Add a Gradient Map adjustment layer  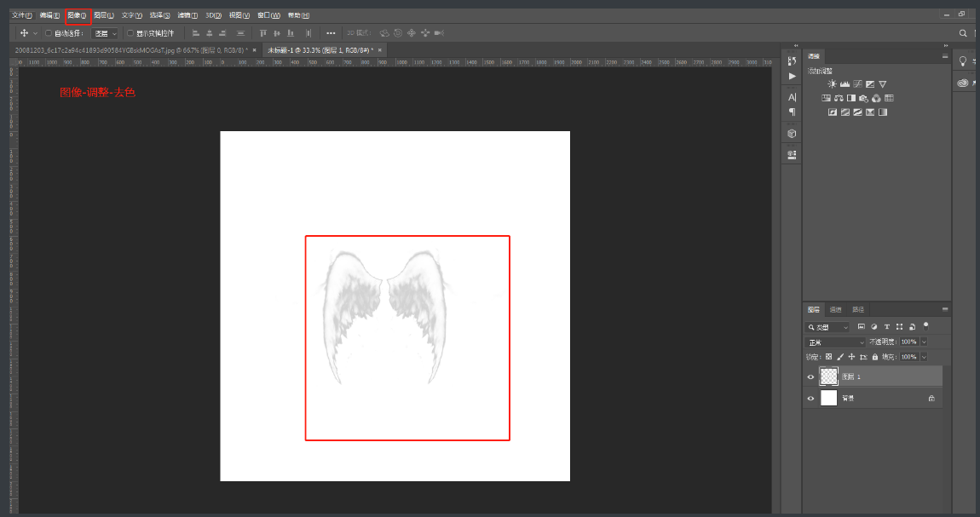[883, 112]
